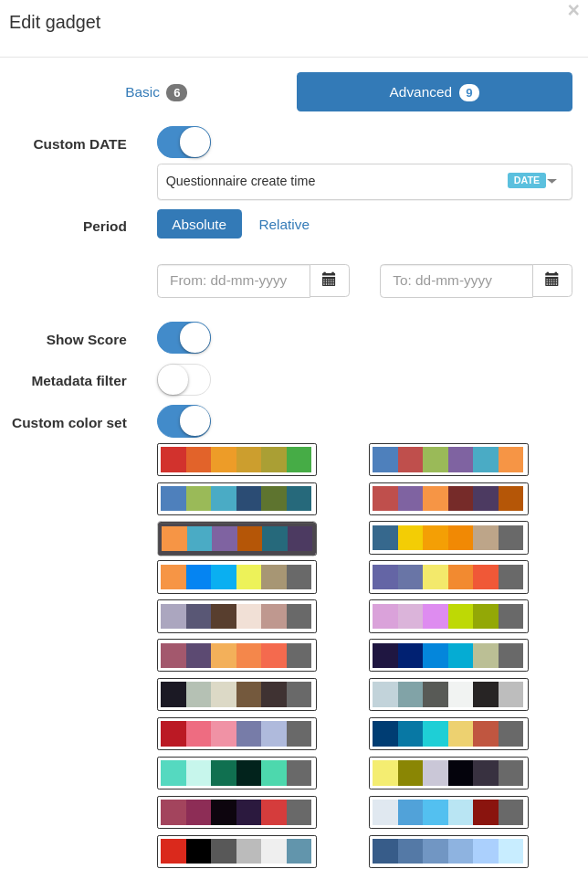
Task: Switch to the Relative period option
Action: (x=284, y=225)
